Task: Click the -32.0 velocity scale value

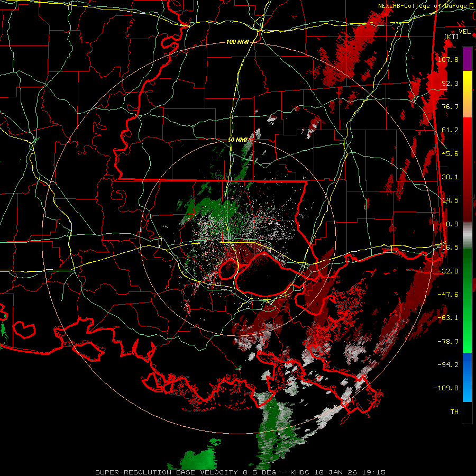Action: click(x=448, y=271)
